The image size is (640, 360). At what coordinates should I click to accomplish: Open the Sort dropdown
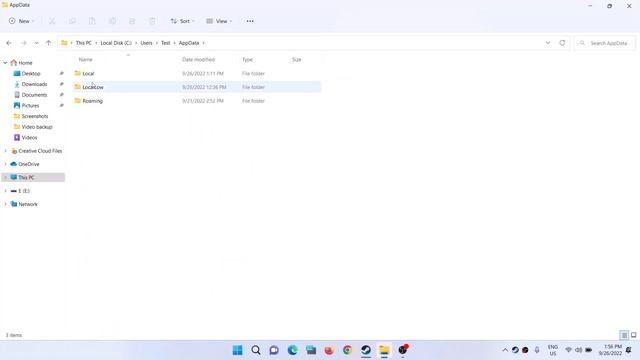tap(182, 21)
